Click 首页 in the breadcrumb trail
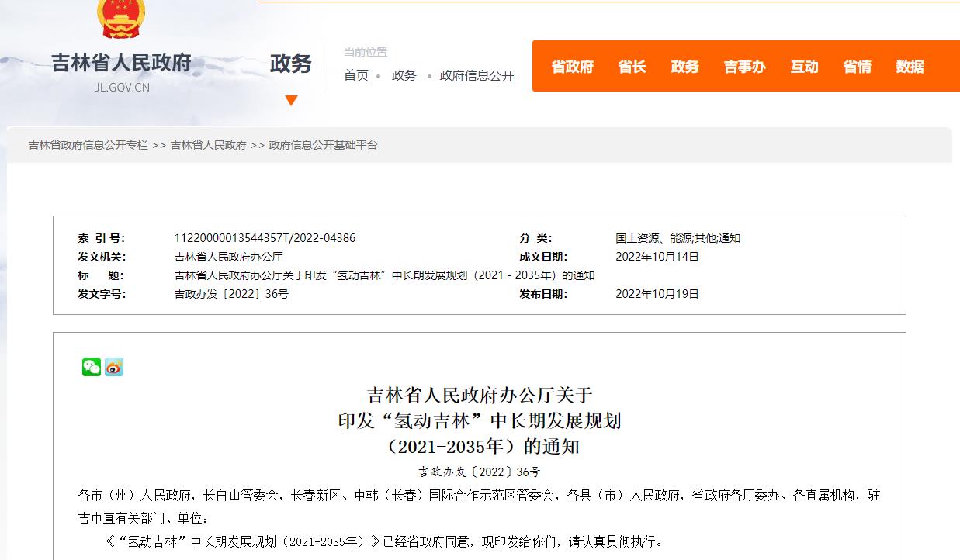The image size is (960, 560). click(355, 76)
